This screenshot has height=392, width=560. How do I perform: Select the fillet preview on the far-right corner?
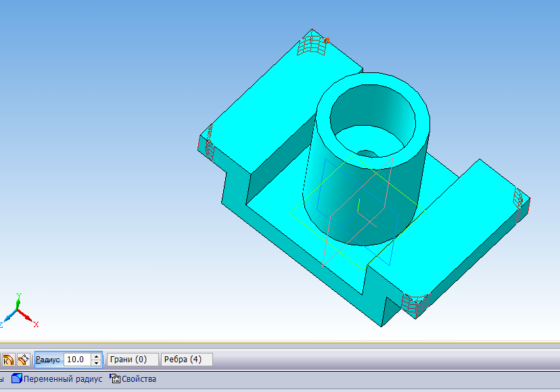point(519,200)
